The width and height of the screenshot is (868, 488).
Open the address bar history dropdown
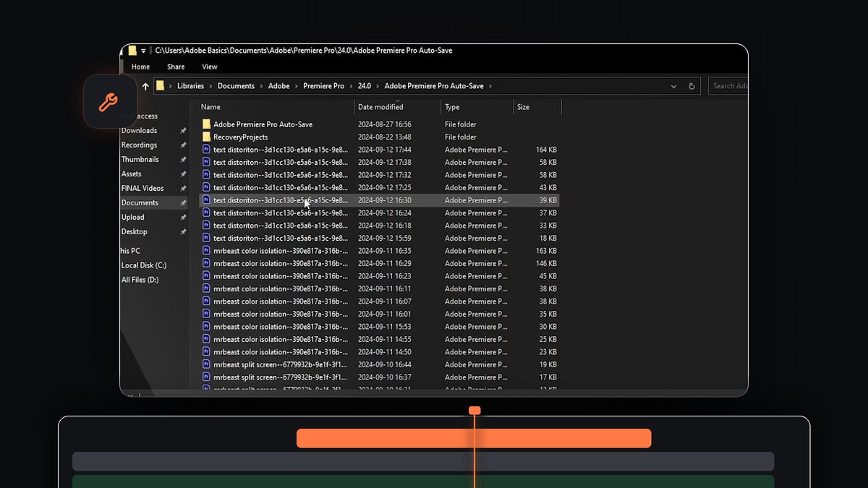point(673,86)
